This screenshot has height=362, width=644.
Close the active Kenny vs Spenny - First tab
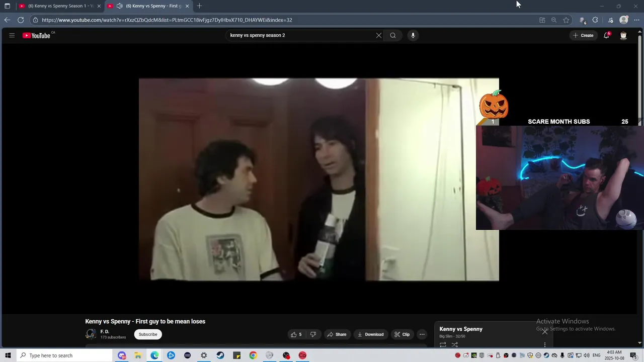[x=187, y=6]
